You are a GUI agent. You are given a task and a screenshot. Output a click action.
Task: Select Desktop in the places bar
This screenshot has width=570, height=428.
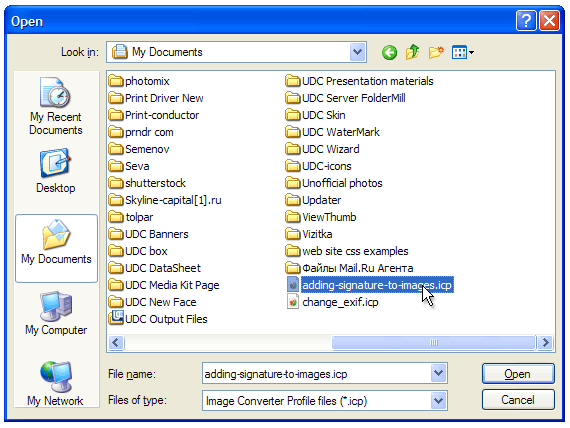[56, 171]
